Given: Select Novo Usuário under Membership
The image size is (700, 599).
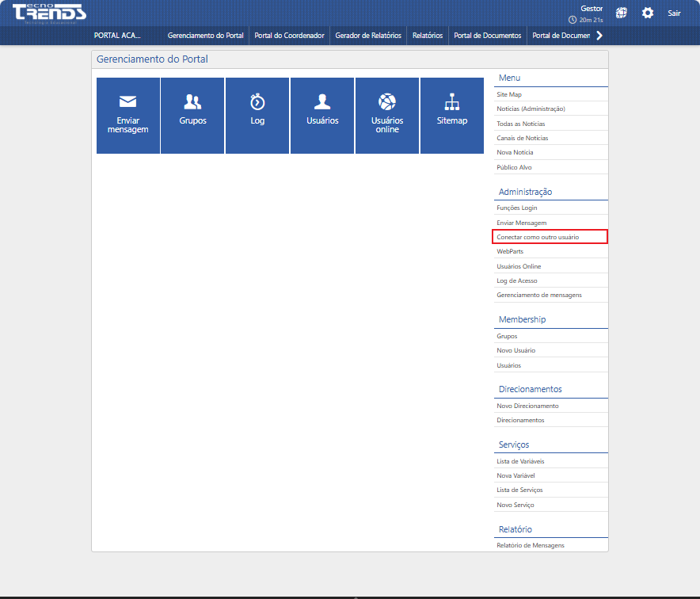Looking at the screenshot, I should (x=516, y=350).
